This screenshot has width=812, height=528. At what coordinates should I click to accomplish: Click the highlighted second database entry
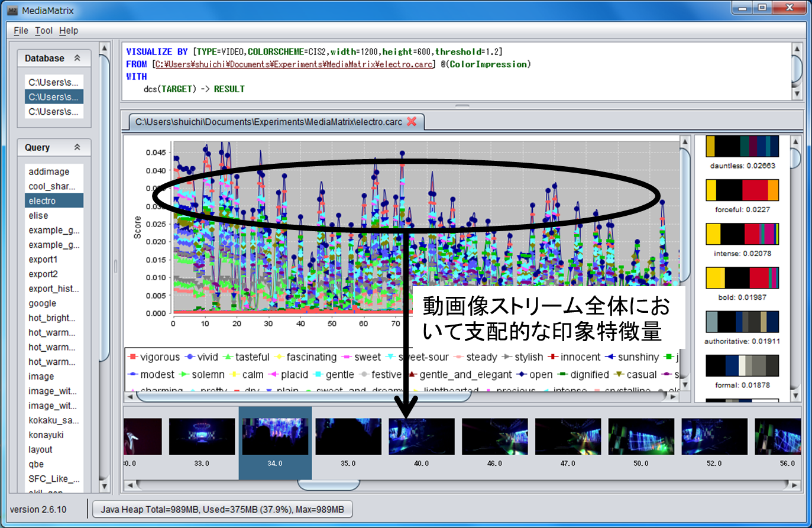coord(54,97)
